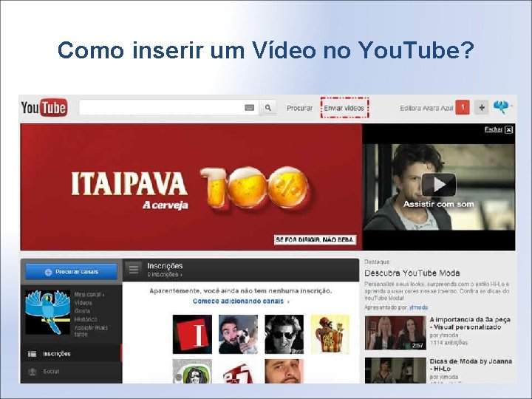Click the Inscrições panel header text
This screenshot has height=399, width=532.
(165, 266)
